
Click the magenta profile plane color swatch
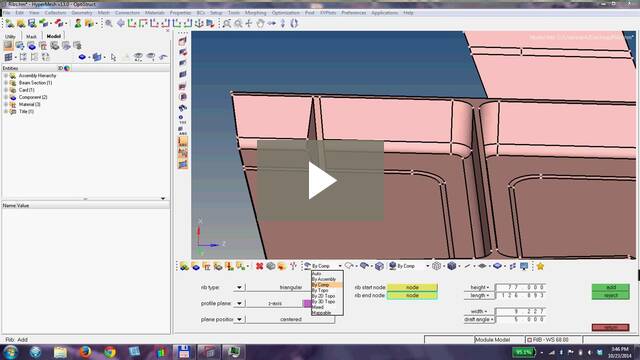point(307,303)
